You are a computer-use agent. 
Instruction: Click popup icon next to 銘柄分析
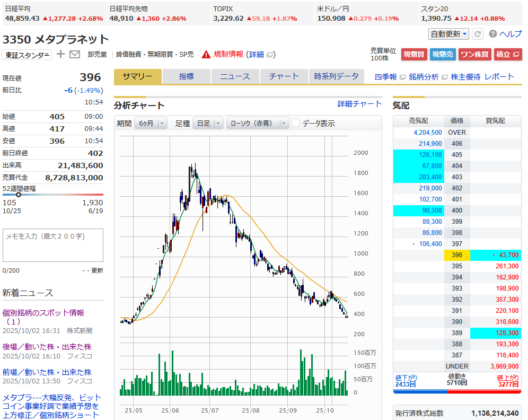[444, 77]
